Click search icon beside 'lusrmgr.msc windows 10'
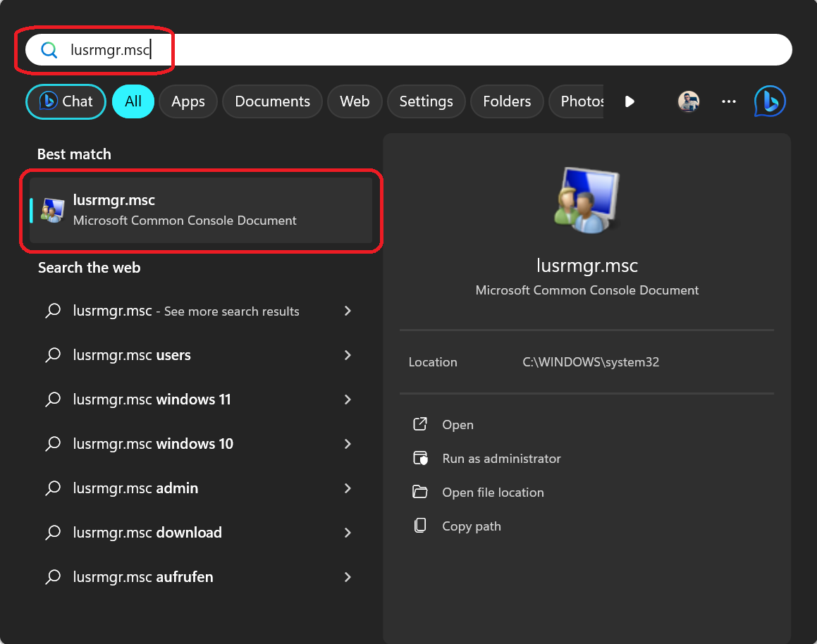The image size is (817, 644). point(53,444)
